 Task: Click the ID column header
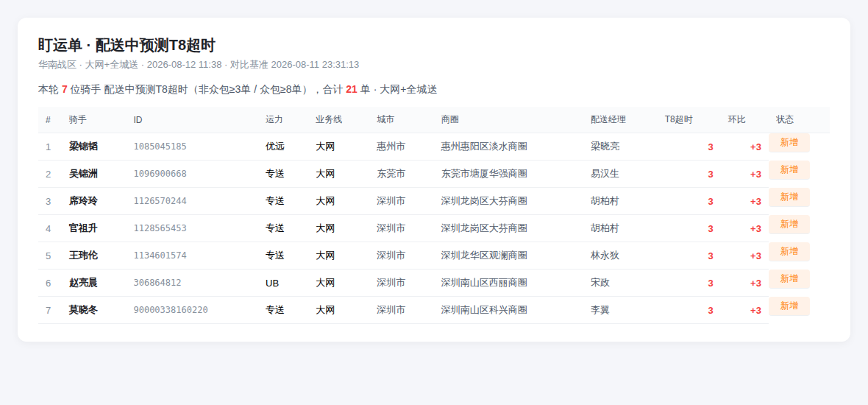138,120
